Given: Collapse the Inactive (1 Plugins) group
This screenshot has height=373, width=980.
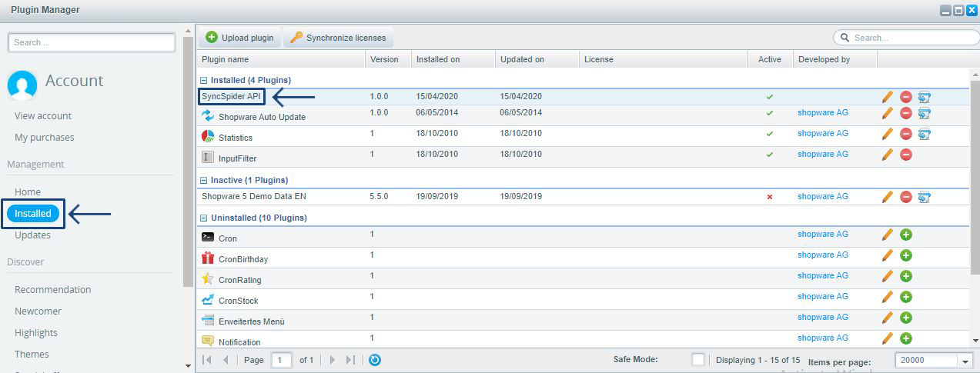Looking at the screenshot, I should tap(204, 180).
